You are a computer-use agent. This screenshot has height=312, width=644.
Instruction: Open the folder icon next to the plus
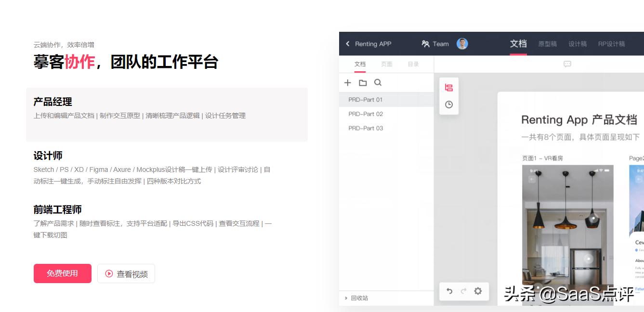[363, 82]
